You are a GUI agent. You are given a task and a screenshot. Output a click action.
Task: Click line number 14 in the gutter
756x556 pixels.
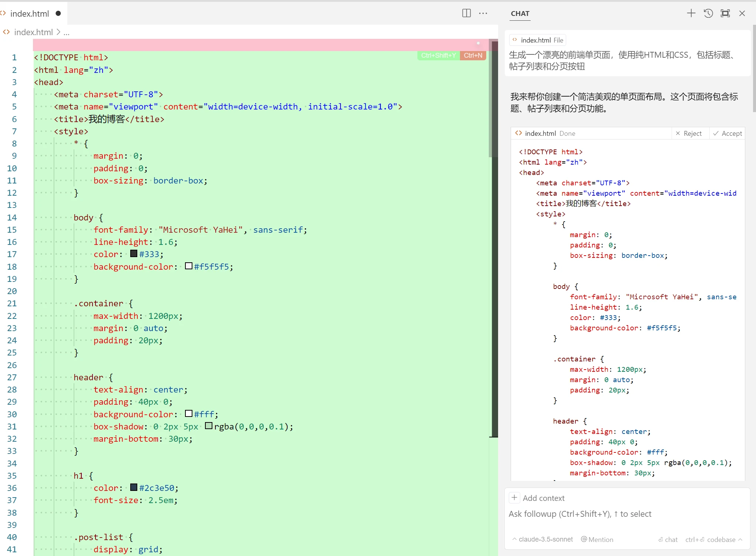pyautogui.click(x=12, y=218)
